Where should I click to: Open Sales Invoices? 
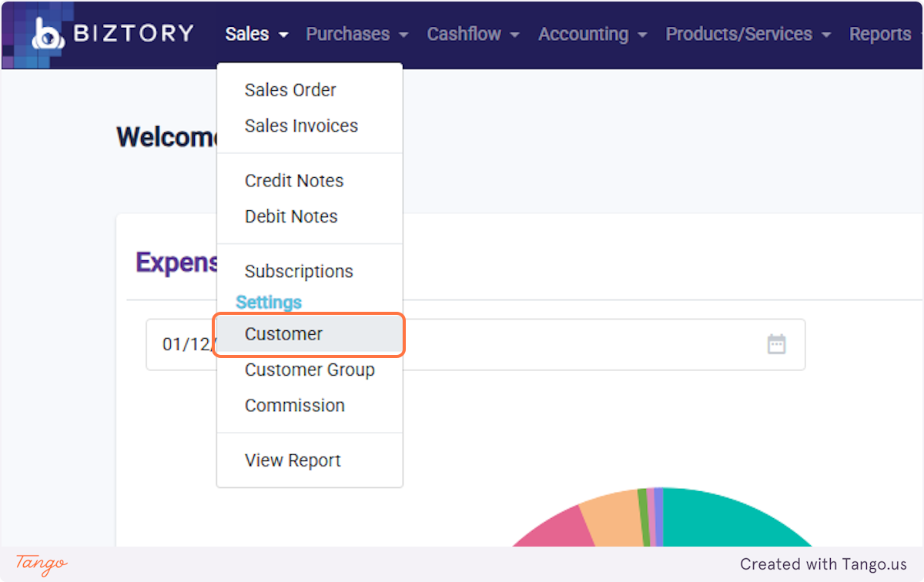point(310,125)
